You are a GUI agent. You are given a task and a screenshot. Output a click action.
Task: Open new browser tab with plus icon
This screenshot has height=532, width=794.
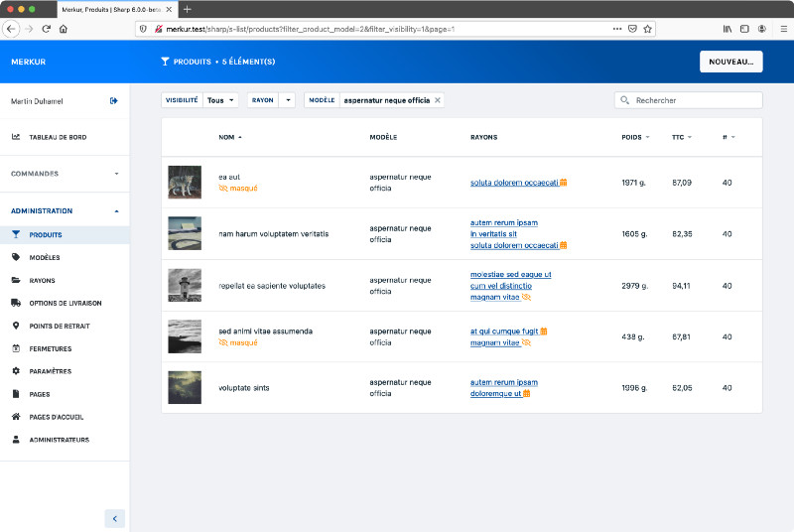click(x=188, y=9)
